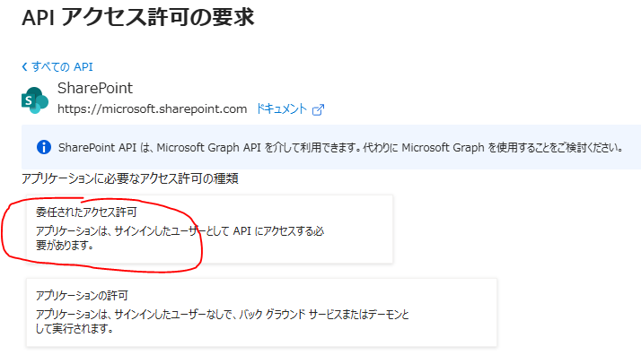Click the SharePoint logo icon
Screen dimensions: 641x364
tap(34, 100)
